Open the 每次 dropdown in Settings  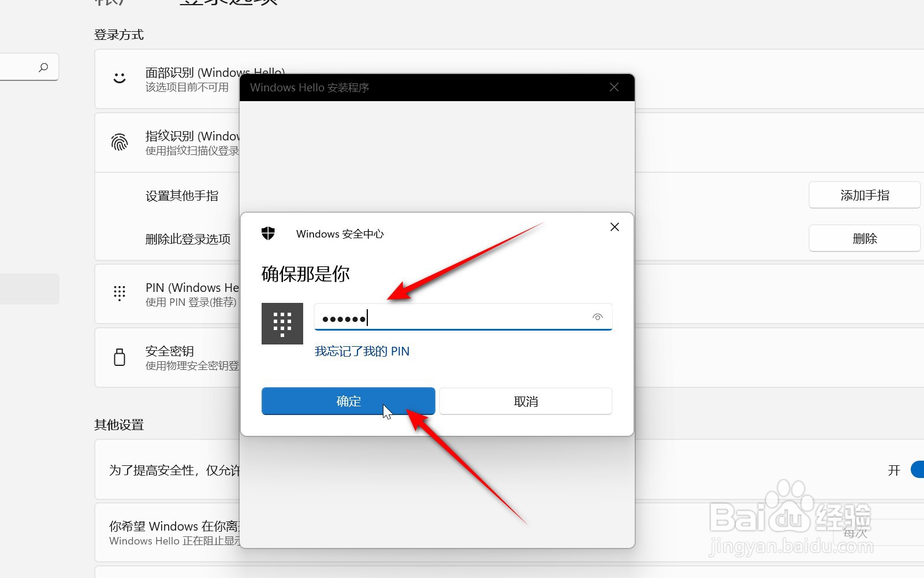tap(878, 532)
